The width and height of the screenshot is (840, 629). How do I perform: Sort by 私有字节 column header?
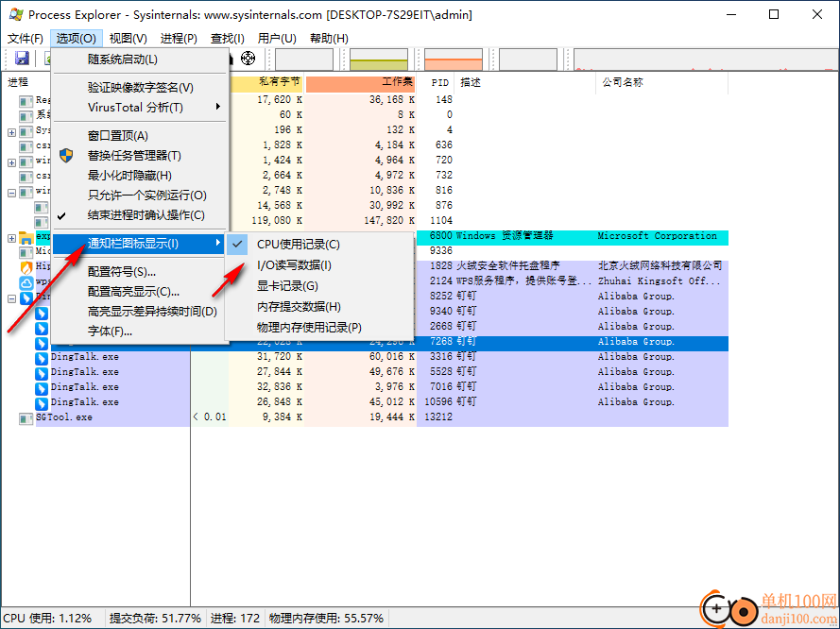coord(266,82)
